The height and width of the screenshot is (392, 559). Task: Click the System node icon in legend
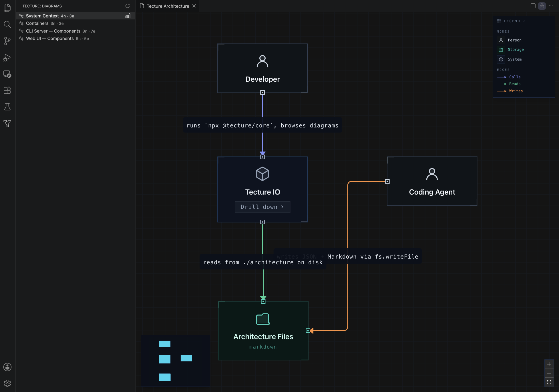(x=501, y=59)
